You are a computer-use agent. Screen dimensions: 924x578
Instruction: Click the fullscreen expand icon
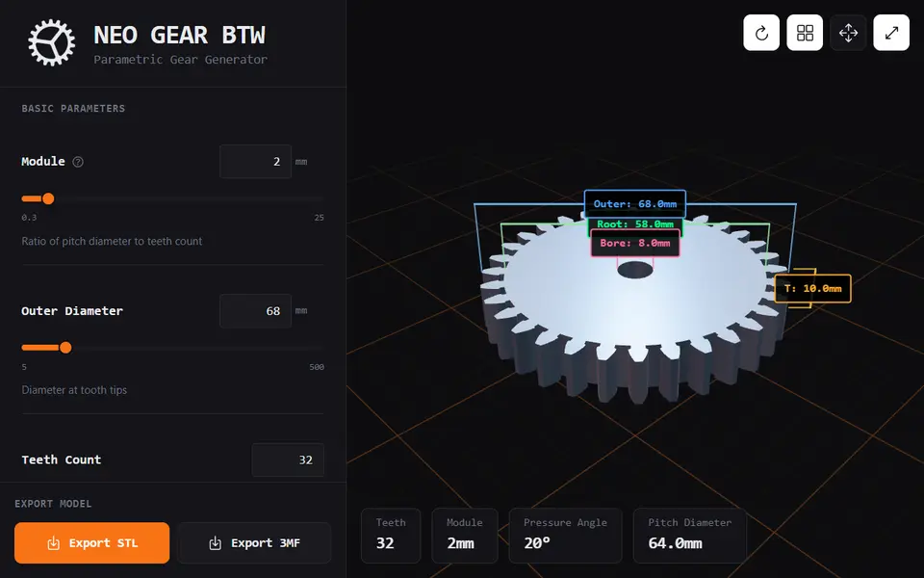[891, 33]
